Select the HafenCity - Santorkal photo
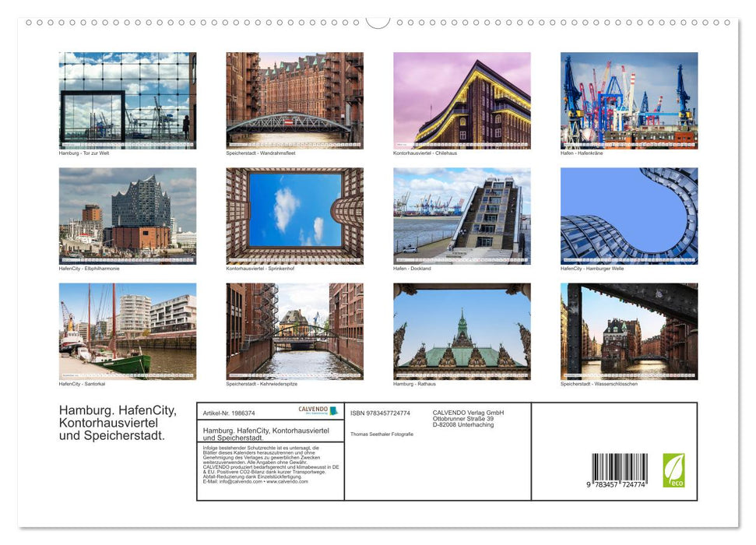The width and height of the screenshot is (756, 545). [x=127, y=332]
